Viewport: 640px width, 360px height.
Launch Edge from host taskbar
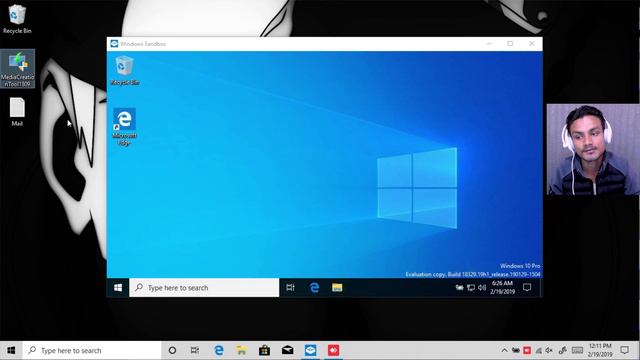click(x=219, y=351)
